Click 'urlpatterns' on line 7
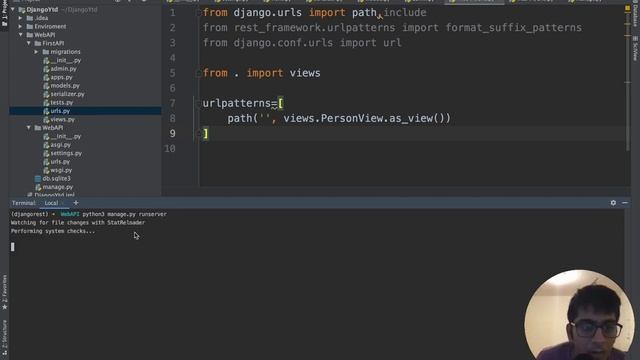 [237, 103]
